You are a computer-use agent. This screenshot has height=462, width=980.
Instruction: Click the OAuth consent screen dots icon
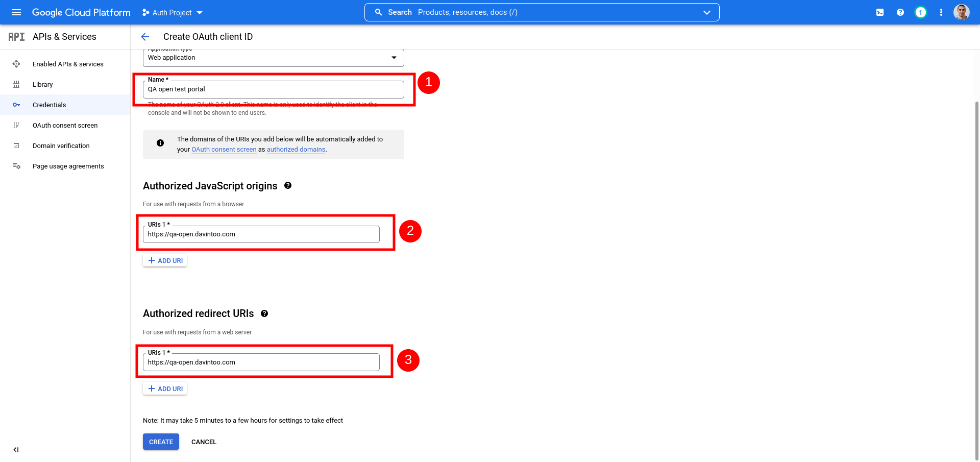pos(16,125)
